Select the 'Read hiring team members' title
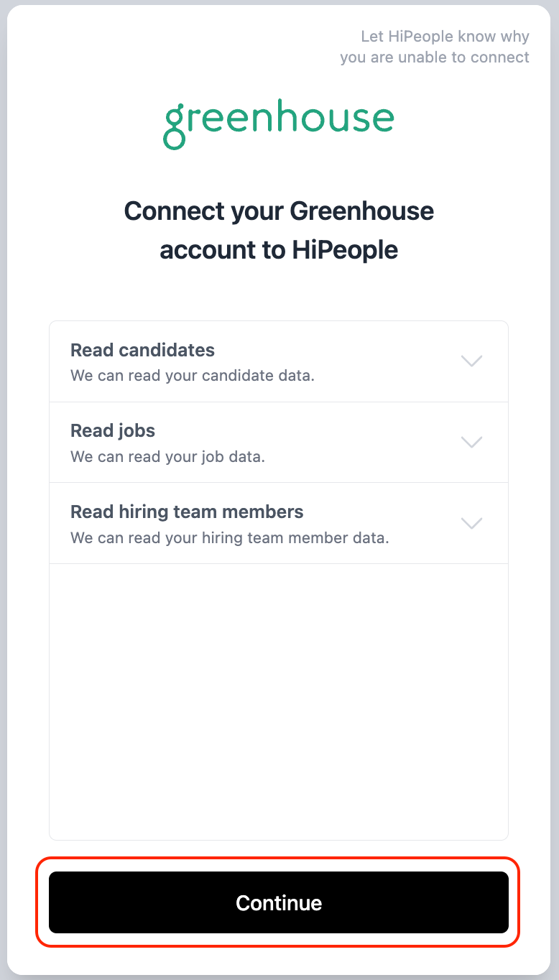The height and width of the screenshot is (980, 559). coord(187,512)
